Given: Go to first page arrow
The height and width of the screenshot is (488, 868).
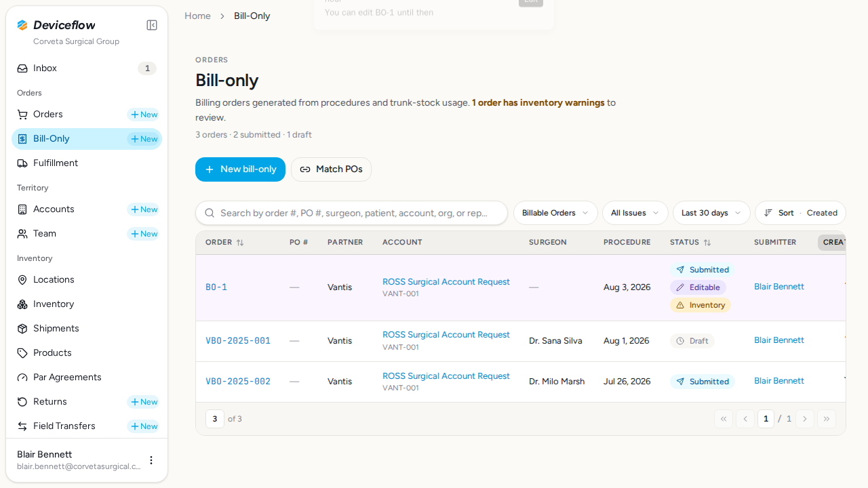Looking at the screenshot, I should 724,419.
